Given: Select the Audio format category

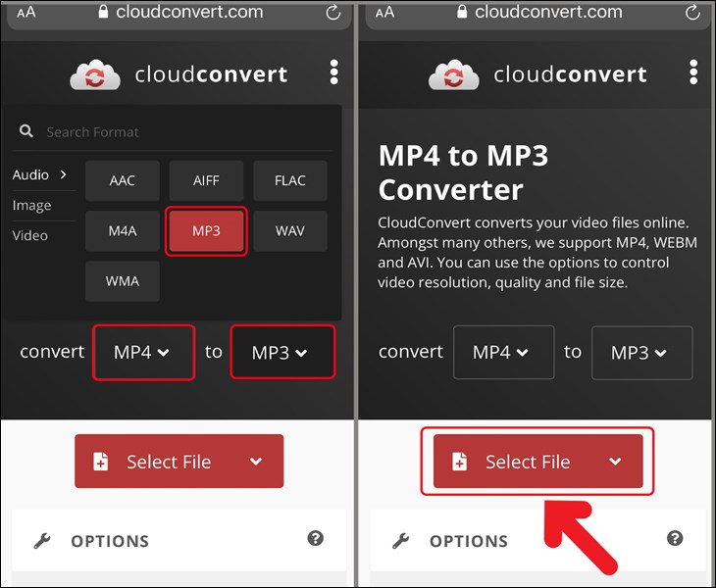Looking at the screenshot, I should (39, 174).
